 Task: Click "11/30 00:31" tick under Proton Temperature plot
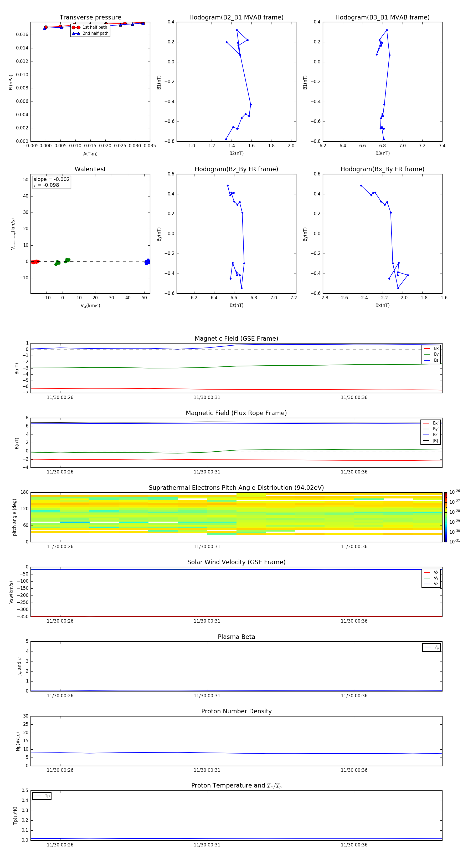(207, 845)
